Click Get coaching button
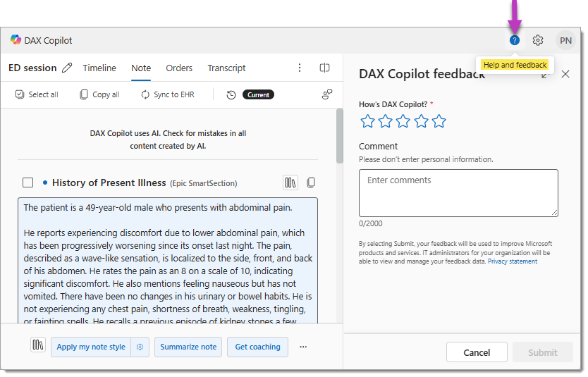 click(x=257, y=347)
